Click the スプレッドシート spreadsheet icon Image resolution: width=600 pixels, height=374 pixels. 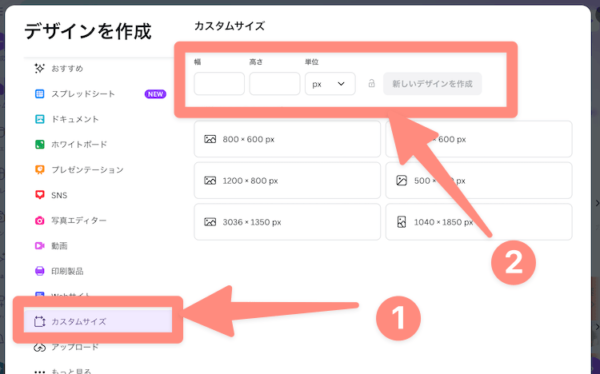pyautogui.click(x=39, y=94)
